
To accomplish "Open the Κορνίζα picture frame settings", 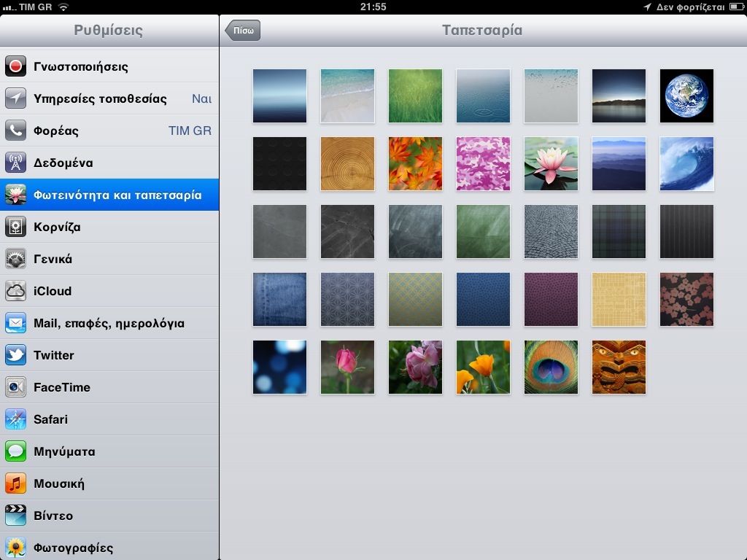I will [x=109, y=227].
